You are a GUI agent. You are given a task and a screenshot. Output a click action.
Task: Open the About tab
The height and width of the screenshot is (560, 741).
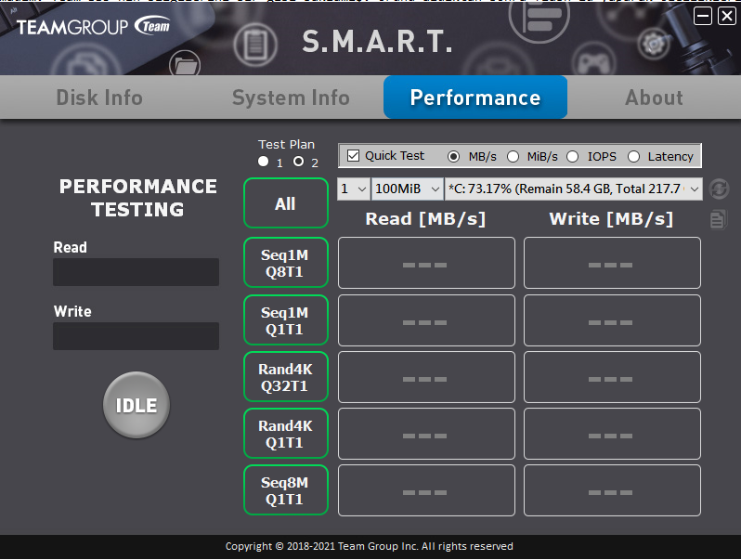tap(654, 98)
